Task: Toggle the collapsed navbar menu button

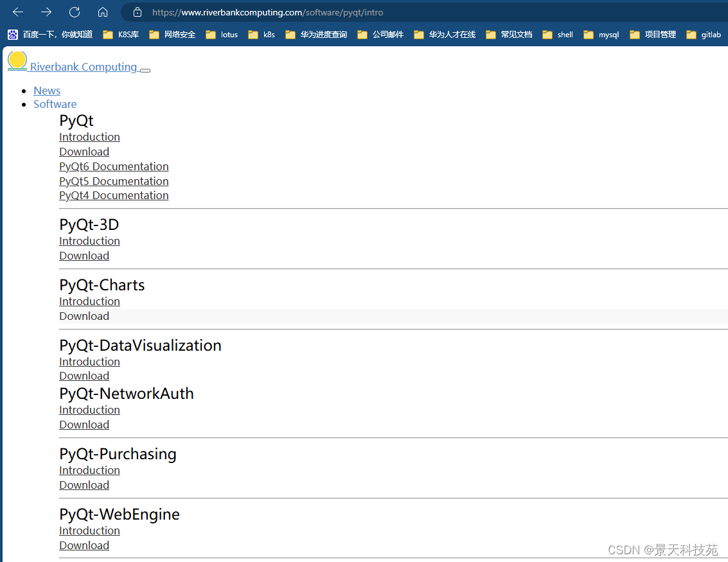Action: point(145,71)
